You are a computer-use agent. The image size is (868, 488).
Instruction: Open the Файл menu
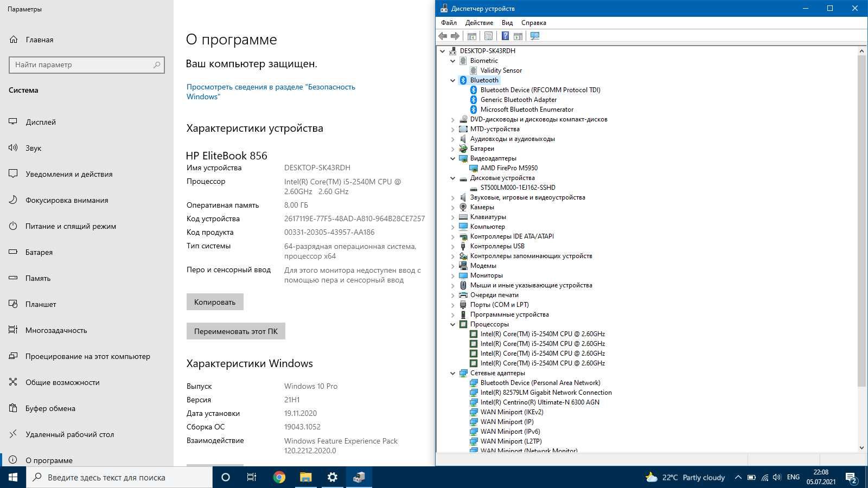[x=449, y=23]
